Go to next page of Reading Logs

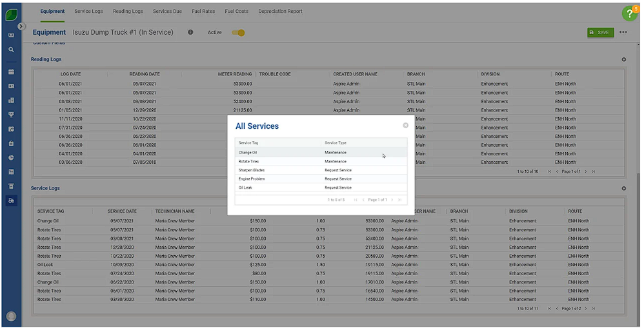[586, 171]
